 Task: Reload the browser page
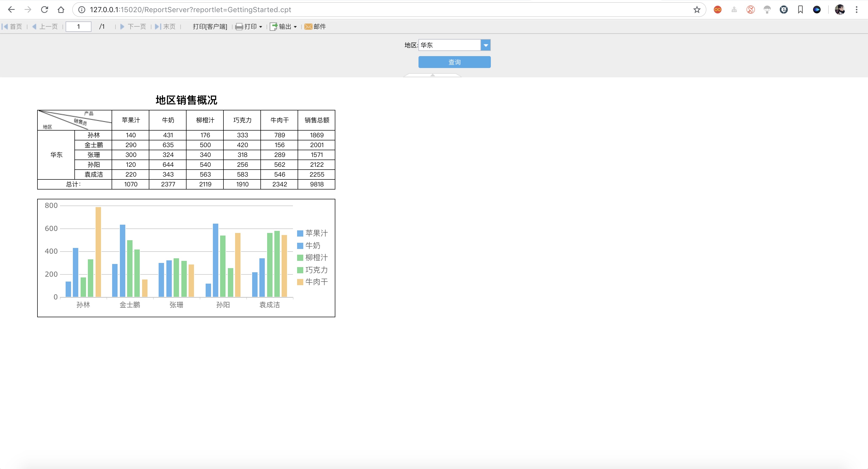[x=44, y=10]
